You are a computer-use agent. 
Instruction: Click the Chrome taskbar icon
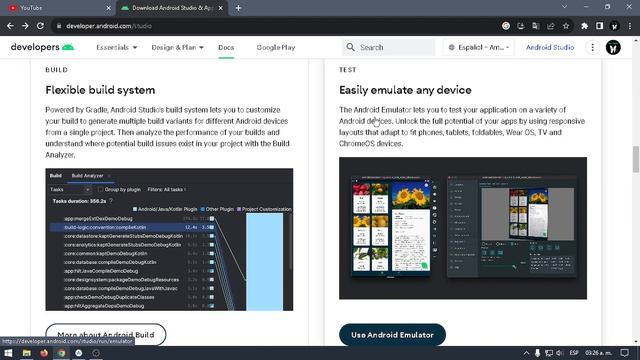click(62, 353)
